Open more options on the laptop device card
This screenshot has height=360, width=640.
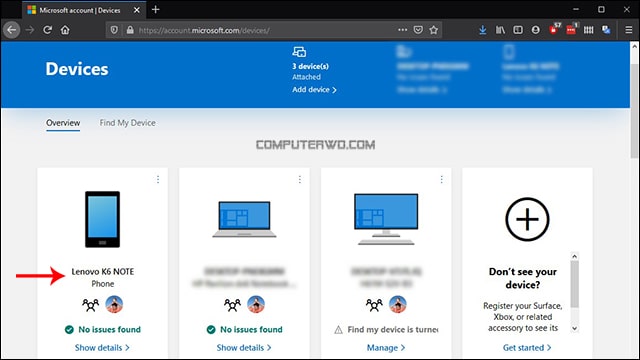(300, 180)
